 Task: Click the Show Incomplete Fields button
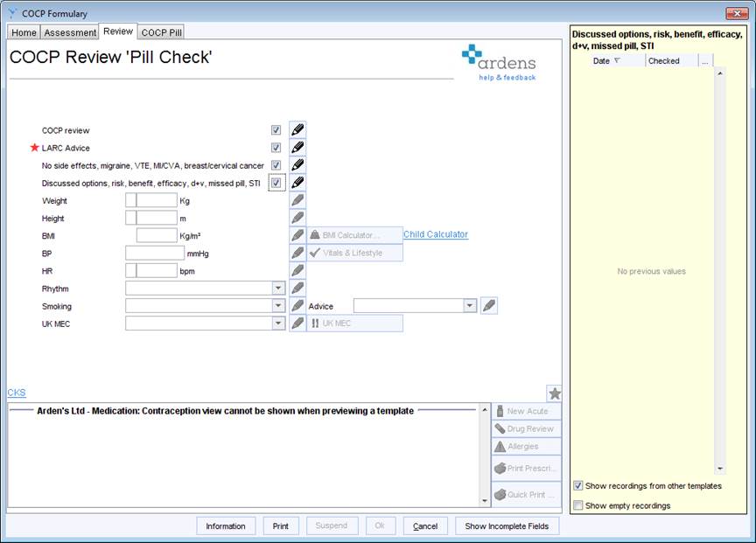click(507, 526)
